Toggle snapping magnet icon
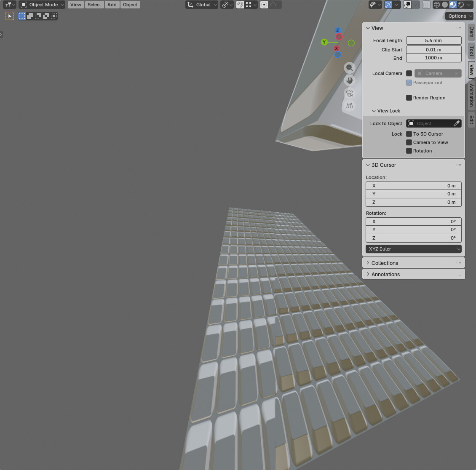 pyautogui.click(x=240, y=5)
